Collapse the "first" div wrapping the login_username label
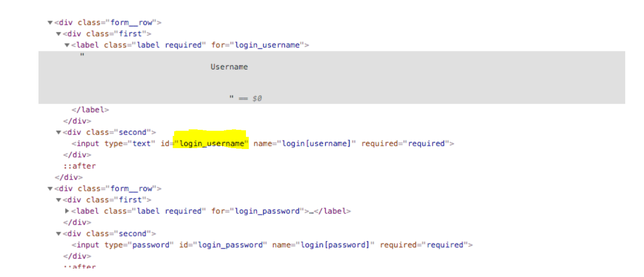 click(58, 34)
